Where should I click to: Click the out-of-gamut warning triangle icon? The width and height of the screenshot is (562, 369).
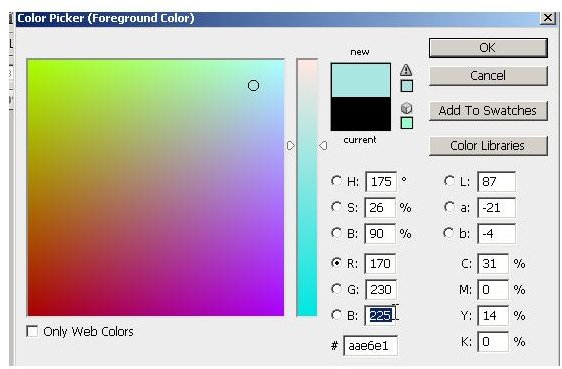pyautogui.click(x=406, y=70)
